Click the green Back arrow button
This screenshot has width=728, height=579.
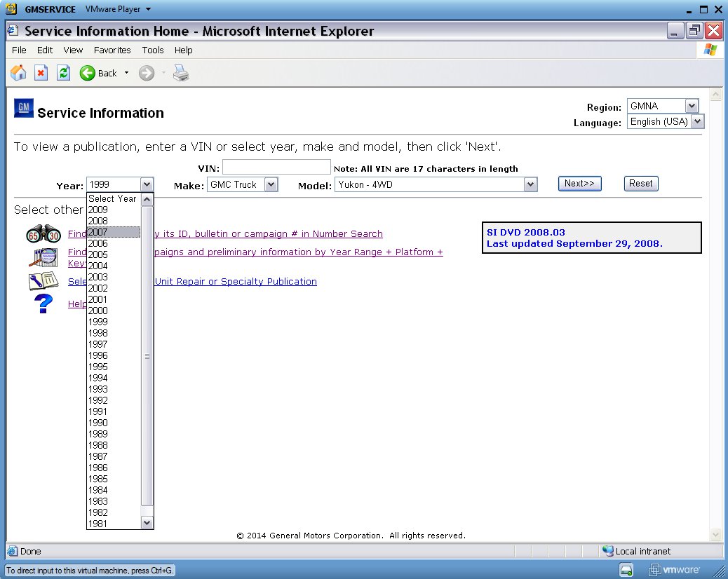click(87, 73)
